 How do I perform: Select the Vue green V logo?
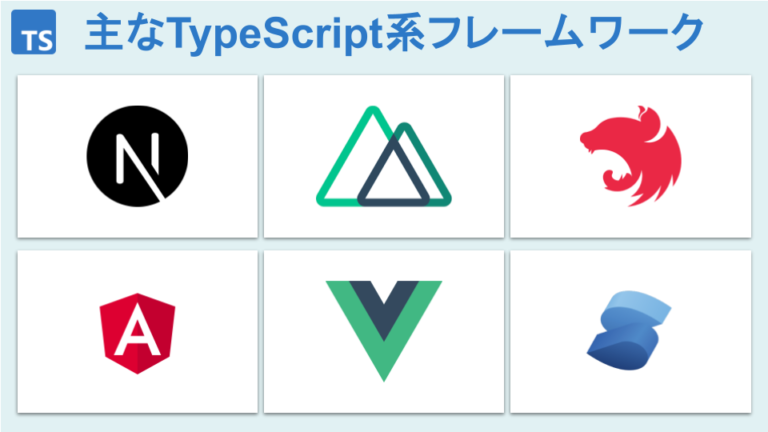point(384,331)
